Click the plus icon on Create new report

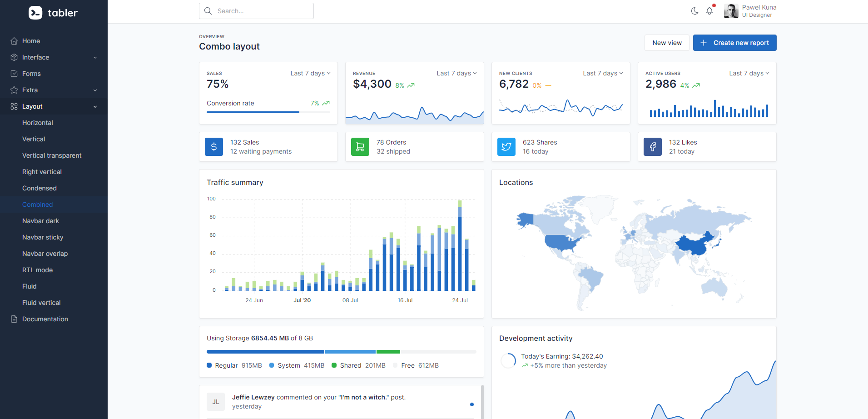704,43
